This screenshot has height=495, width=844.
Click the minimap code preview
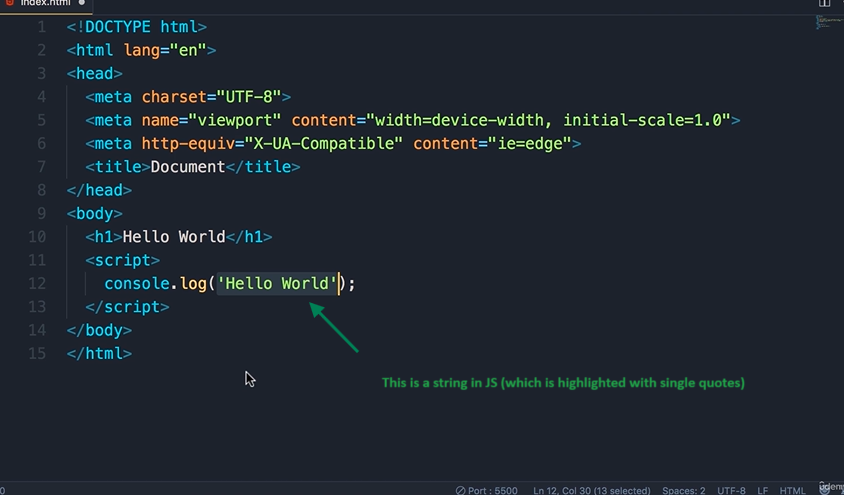pos(825,22)
